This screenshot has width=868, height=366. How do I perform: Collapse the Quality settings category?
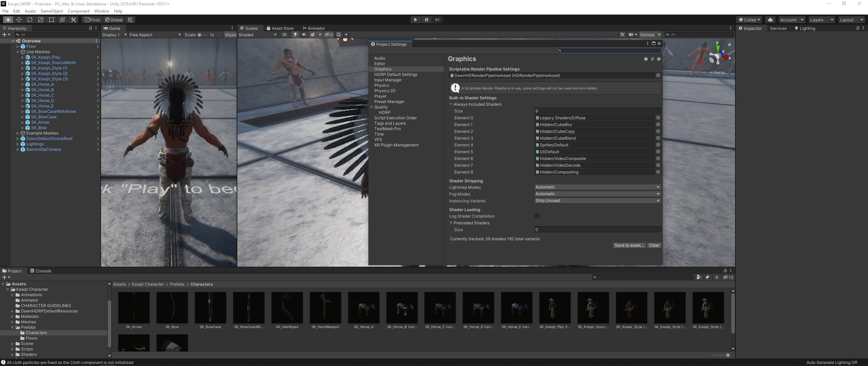click(372, 107)
